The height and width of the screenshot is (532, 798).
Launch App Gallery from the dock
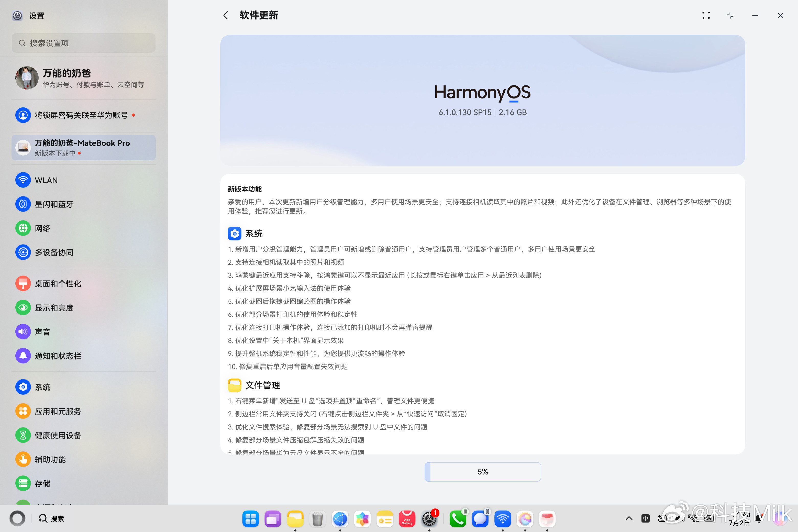(407, 519)
